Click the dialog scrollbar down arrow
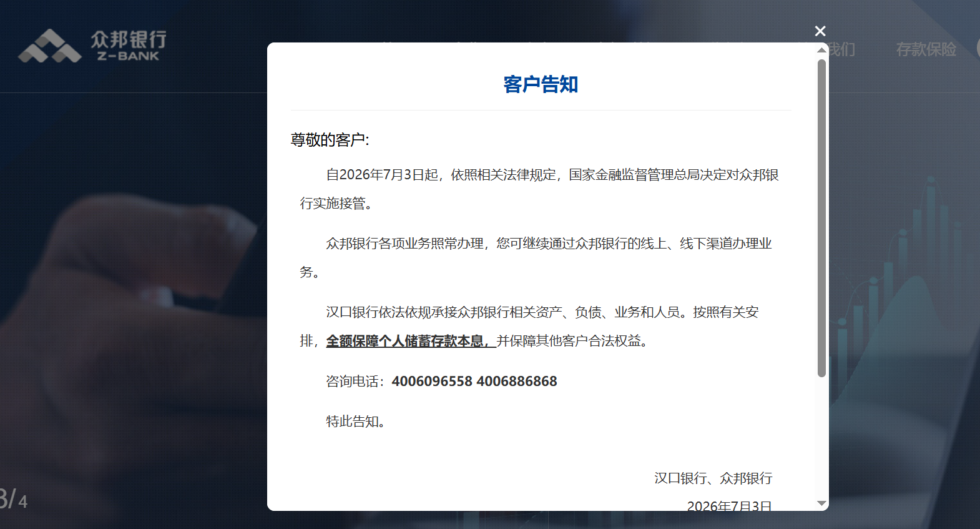 822,503
